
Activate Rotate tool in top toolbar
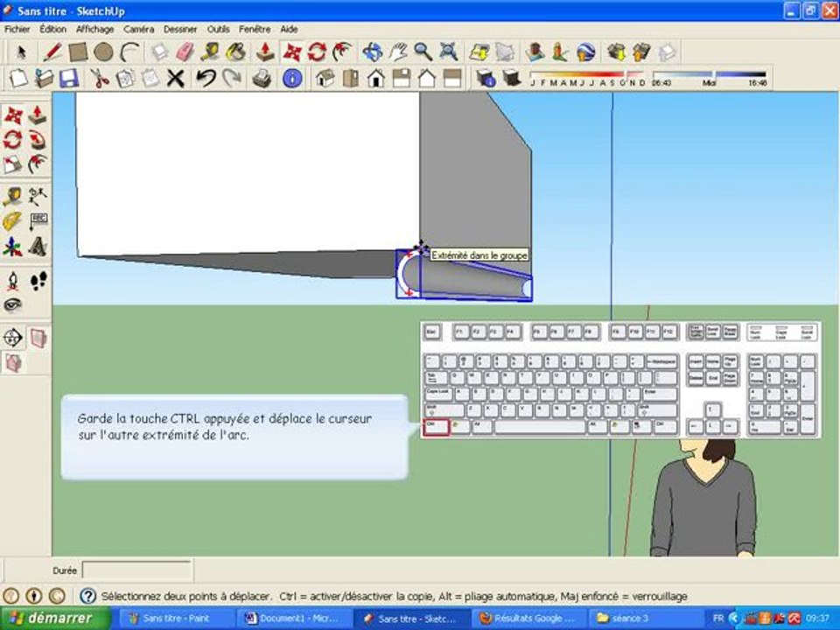click(317, 52)
